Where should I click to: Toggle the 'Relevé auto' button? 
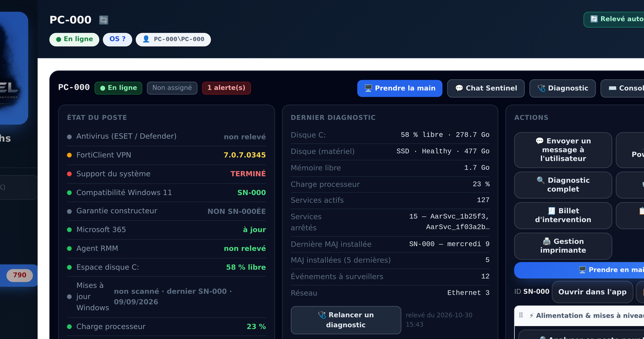(x=614, y=19)
